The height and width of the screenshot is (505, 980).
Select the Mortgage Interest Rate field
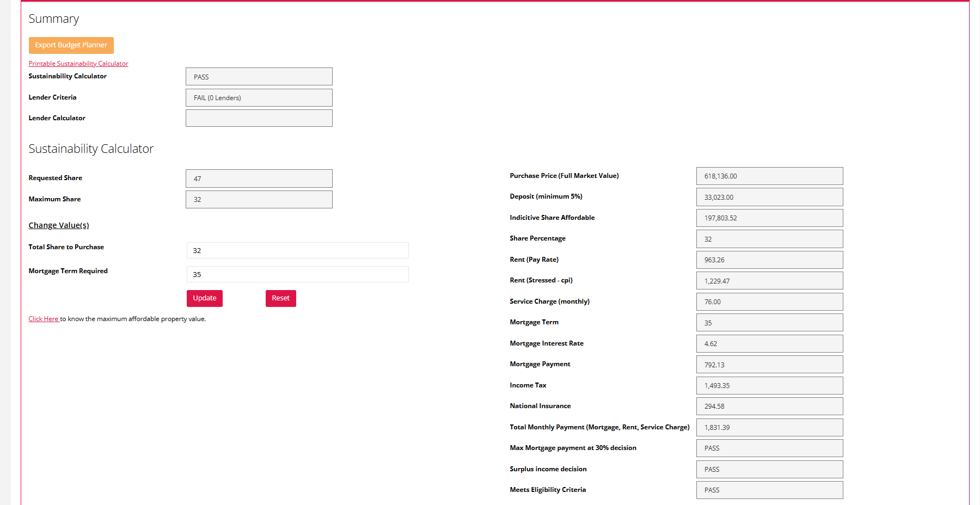(769, 344)
